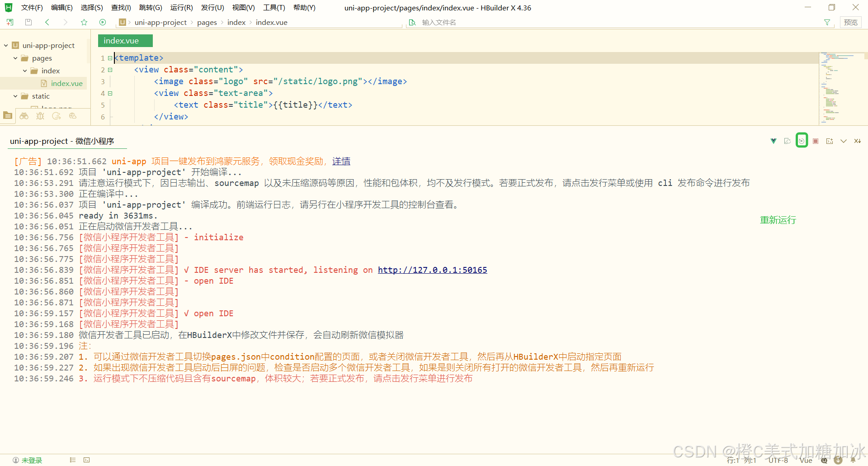Open http://127.0.0.1:50165 link in console
This screenshot has width=868, height=466.
[432, 270]
